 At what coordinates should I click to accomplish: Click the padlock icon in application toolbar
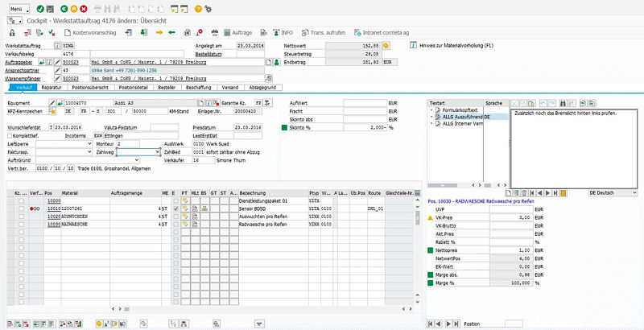pos(10,32)
